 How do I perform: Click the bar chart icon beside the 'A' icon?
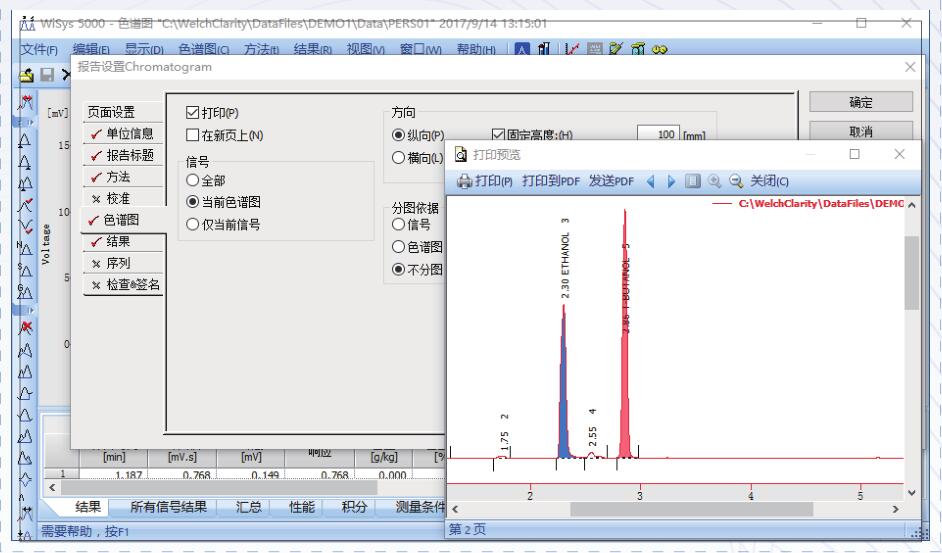point(544,49)
